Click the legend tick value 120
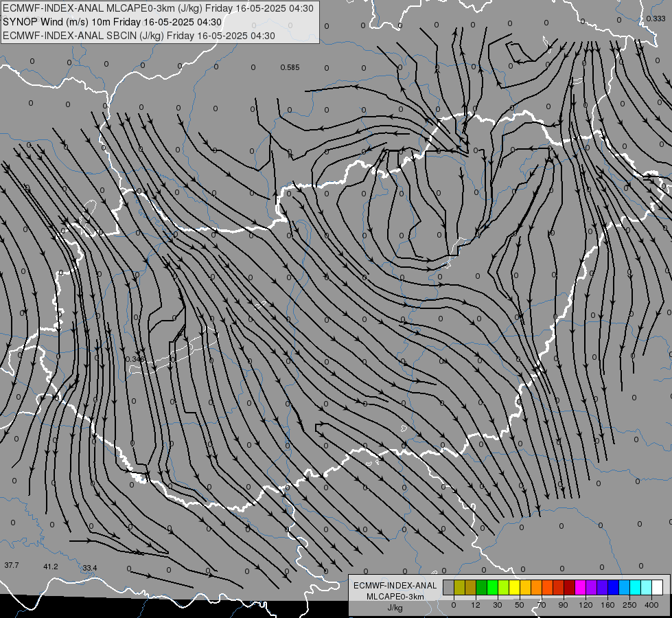This screenshot has height=618, width=672. tap(586, 605)
